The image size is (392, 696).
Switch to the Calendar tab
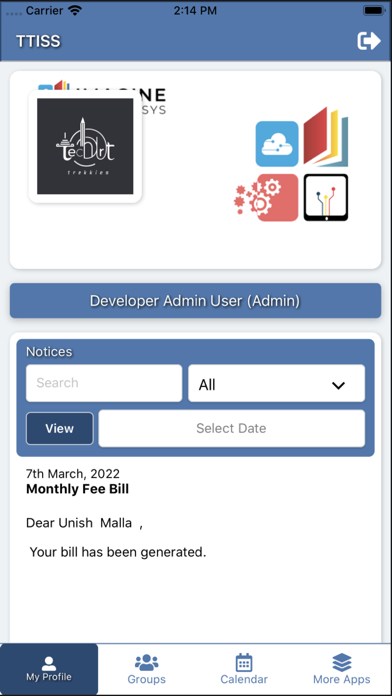(244, 669)
